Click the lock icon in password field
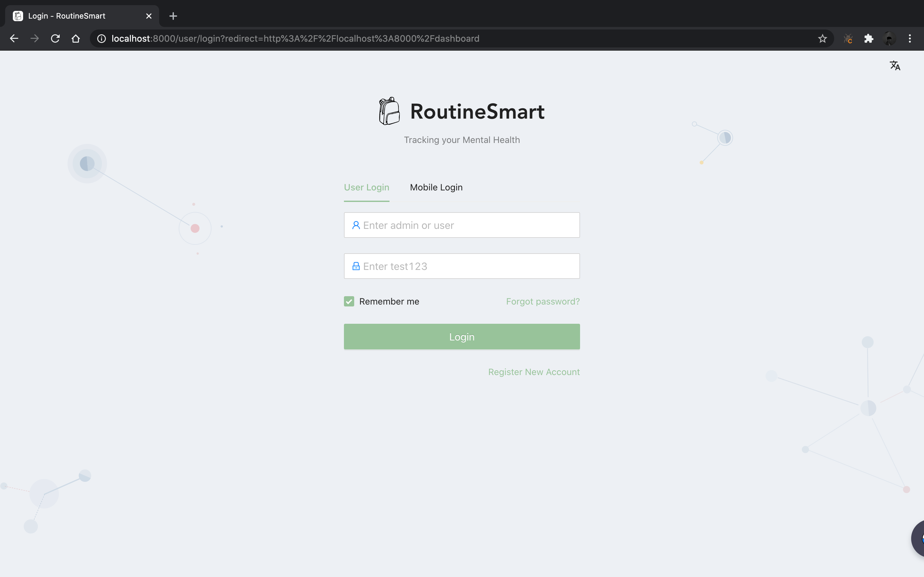924x577 pixels. click(x=356, y=266)
